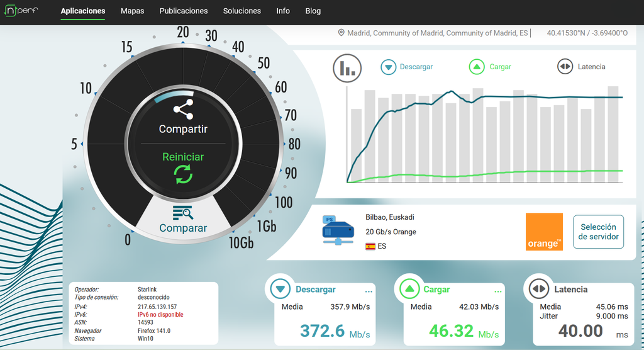644x350 pixels.
Task: Click the blue server icon
Action: point(338,230)
